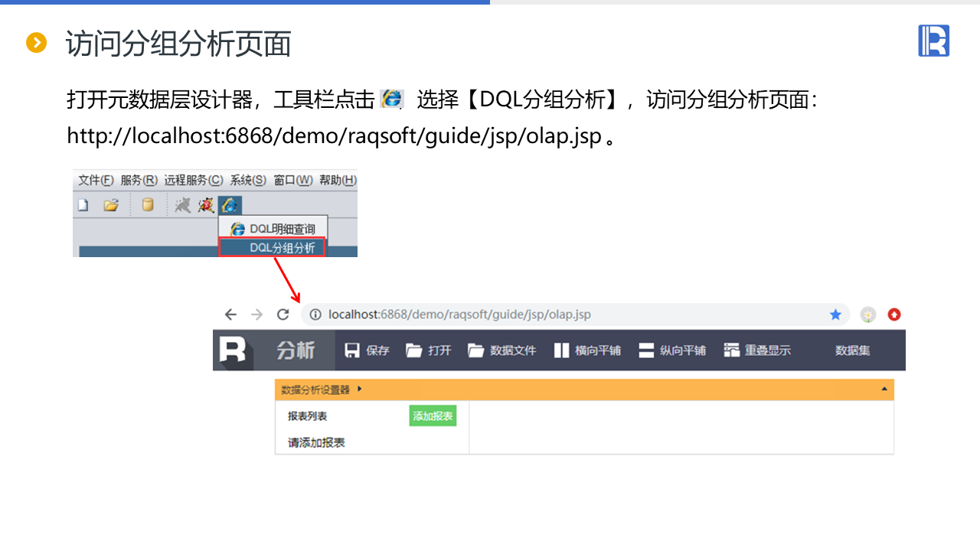Open the highlighted IE browser toolbar dropdown
Viewport: 980px width, 551px height.
(230, 205)
